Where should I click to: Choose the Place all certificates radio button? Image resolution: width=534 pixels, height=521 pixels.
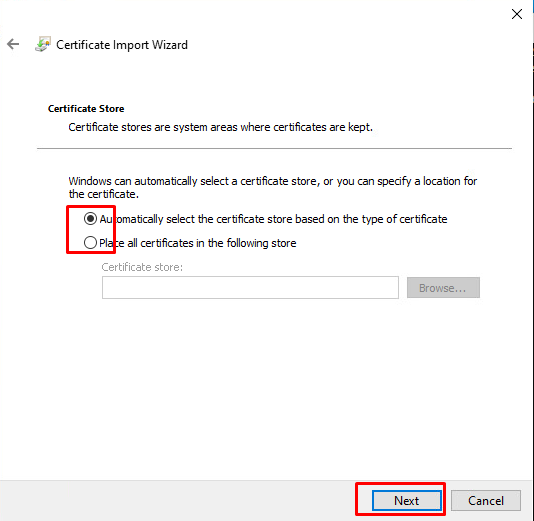[x=90, y=243]
